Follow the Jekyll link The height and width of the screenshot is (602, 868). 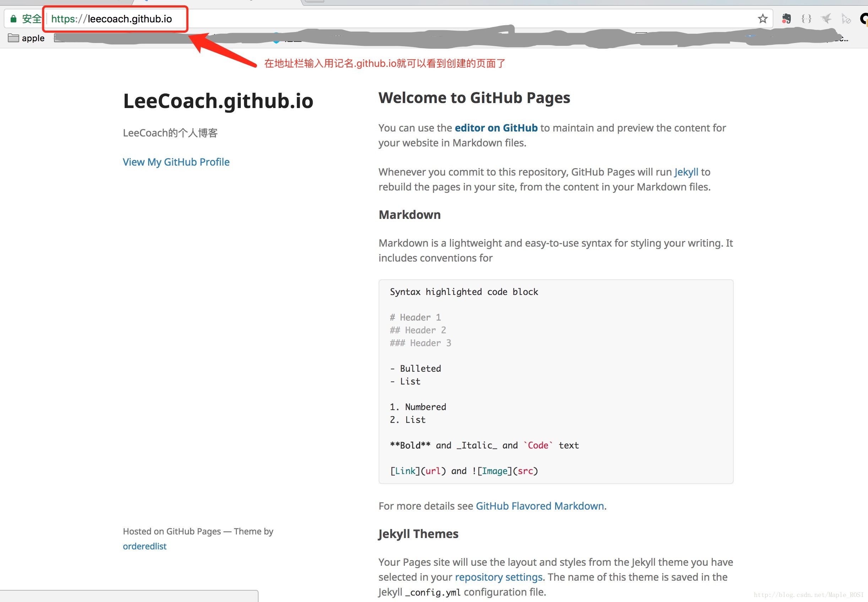click(686, 172)
